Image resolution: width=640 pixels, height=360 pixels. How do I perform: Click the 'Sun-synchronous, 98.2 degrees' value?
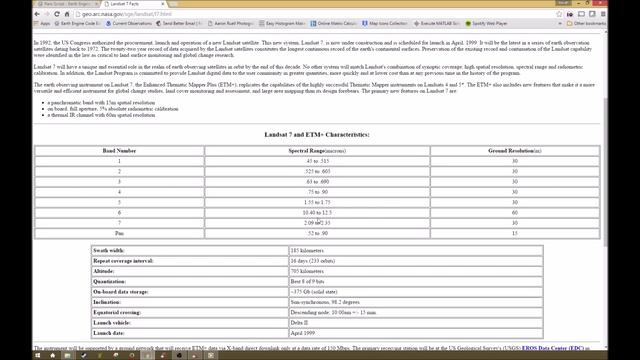click(x=325, y=302)
